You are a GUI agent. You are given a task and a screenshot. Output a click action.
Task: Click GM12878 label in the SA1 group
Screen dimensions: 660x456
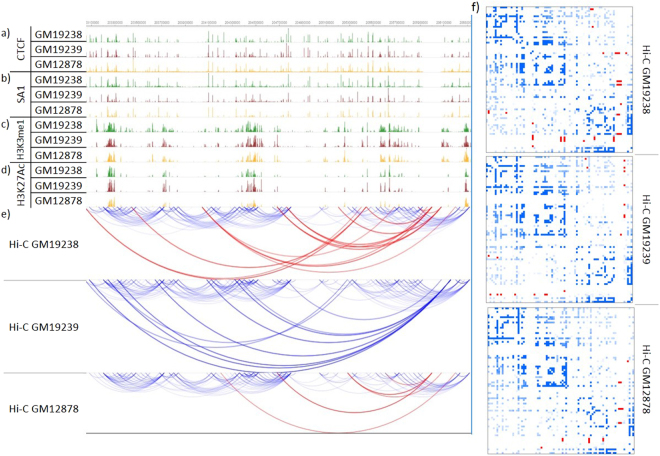[59, 110]
